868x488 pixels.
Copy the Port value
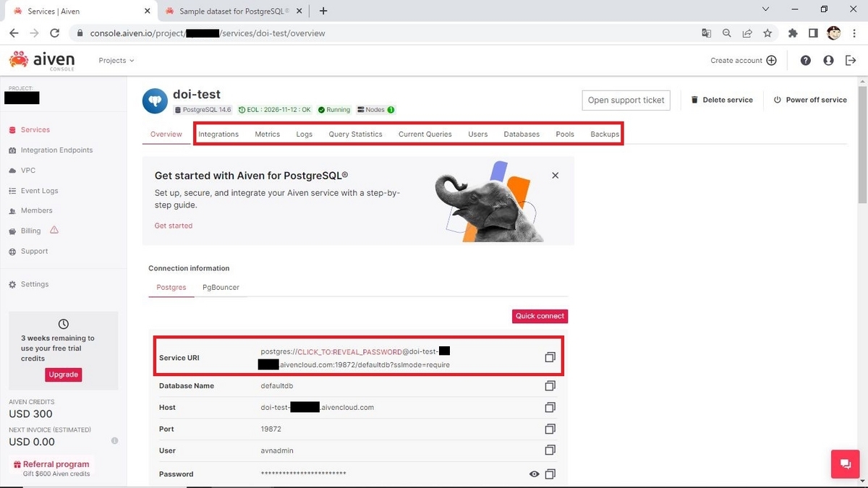550,429
